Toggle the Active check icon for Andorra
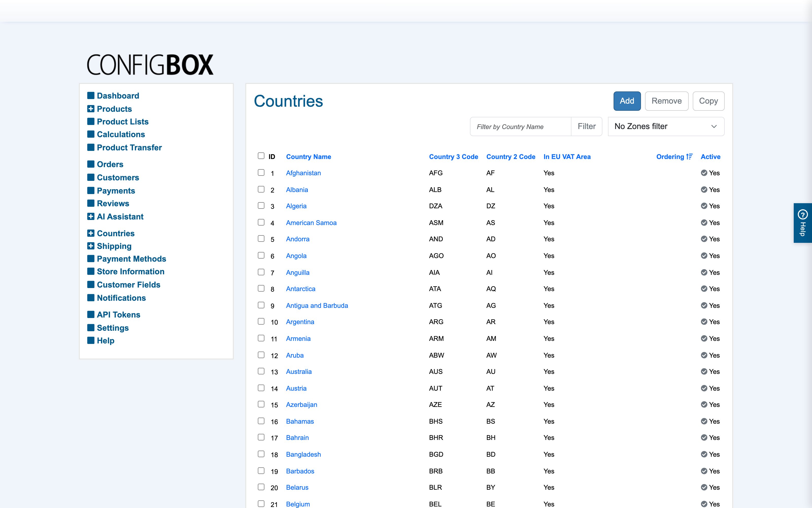The width and height of the screenshot is (812, 508). [x=704, y=239]
